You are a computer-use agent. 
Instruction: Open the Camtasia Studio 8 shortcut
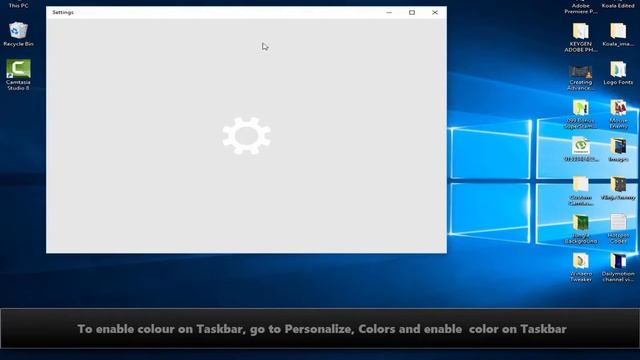tap(18, 75)
